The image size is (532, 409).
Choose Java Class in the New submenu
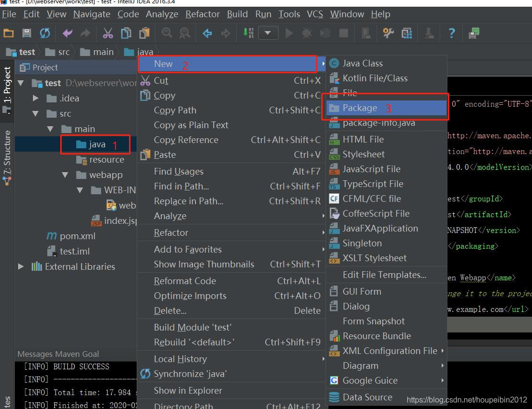386,64
